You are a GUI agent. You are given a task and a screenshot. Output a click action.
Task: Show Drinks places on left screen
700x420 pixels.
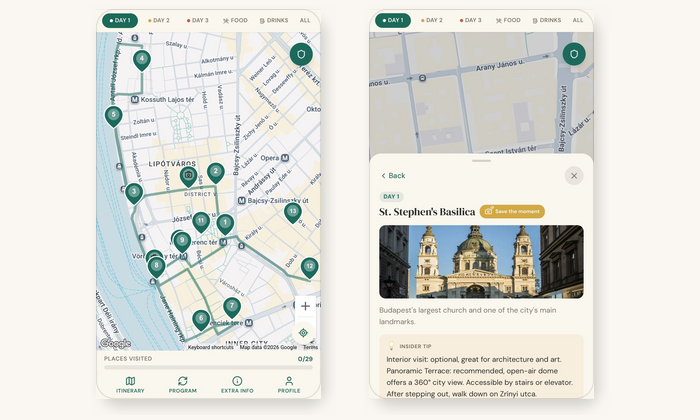coord(274,21)
